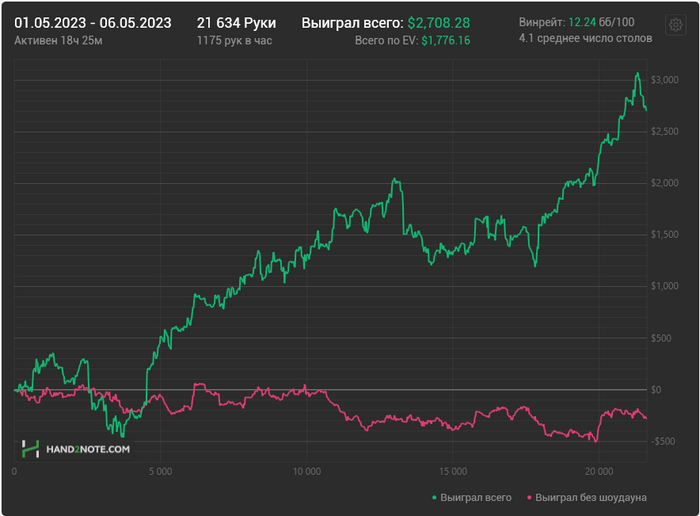Toggle the green 'Выиграл всего' legend series
Image resolution: width=700 pixels, height=516 pixels.
[471, 497]
